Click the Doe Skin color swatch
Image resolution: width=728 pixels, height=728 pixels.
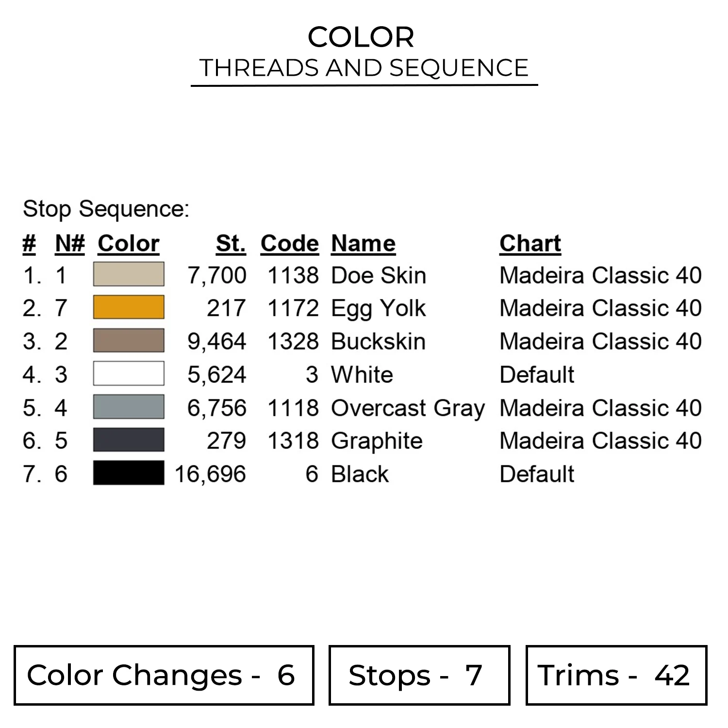coord(129,274)
